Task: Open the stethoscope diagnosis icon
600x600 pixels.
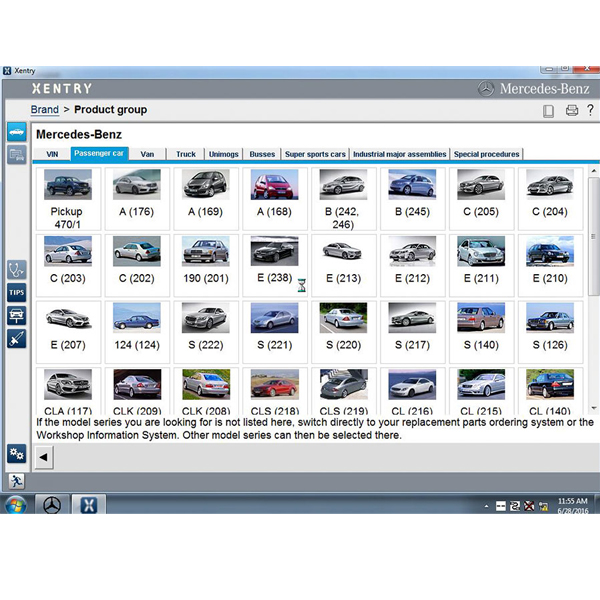Action: point(16,270)
